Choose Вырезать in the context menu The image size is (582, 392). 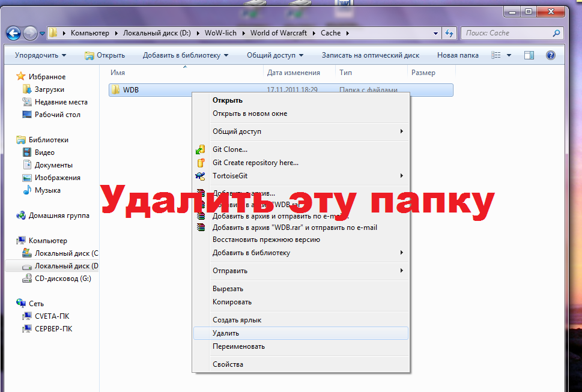click(301, 289)
